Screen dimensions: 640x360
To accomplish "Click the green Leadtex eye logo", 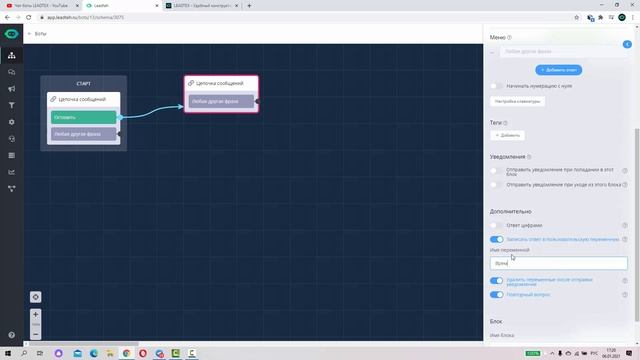I will click(11, 34).
